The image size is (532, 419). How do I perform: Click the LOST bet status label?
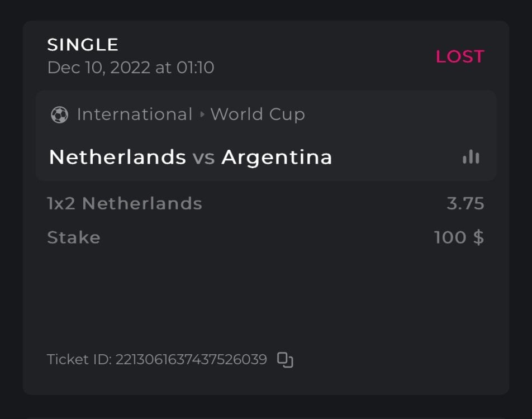pos(459,56)
